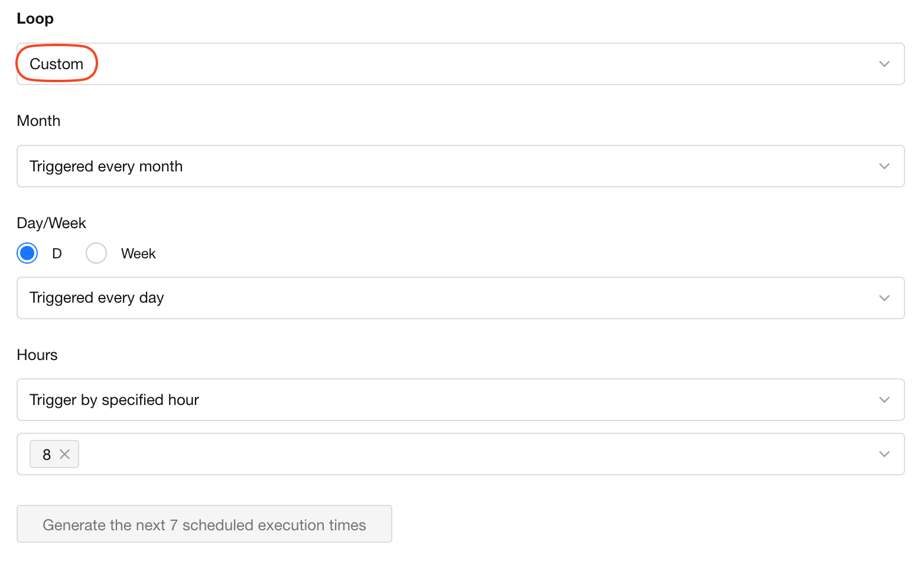Click the hour values chevron arrow

884,454
